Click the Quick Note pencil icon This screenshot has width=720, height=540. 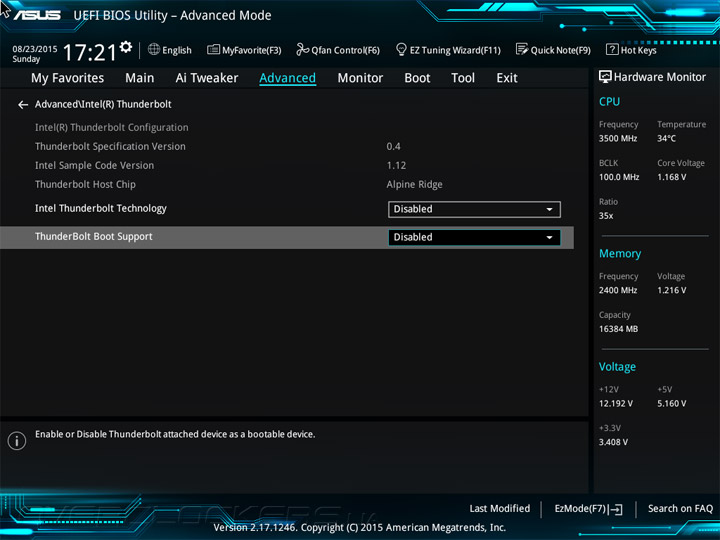click(522, 49)
